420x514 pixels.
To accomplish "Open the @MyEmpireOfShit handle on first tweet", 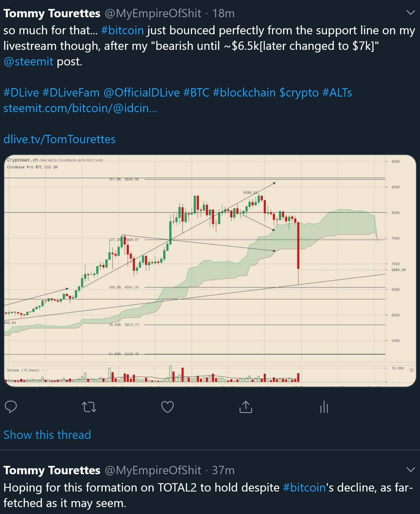I will 153,13.
